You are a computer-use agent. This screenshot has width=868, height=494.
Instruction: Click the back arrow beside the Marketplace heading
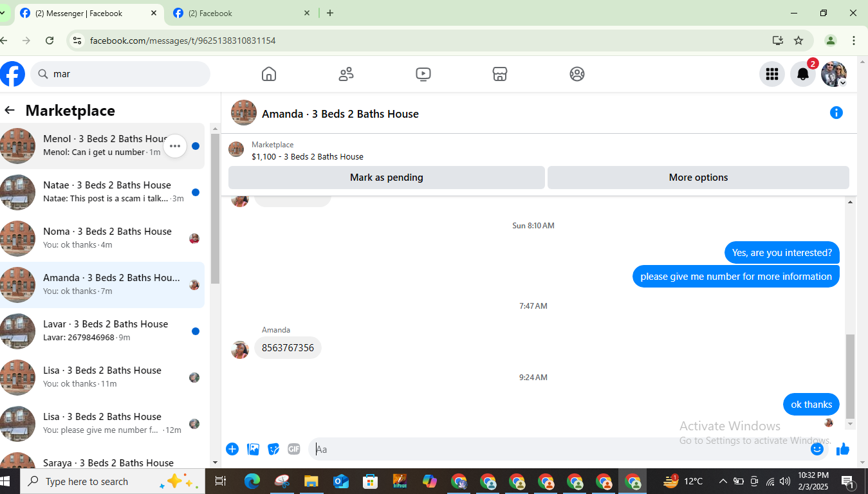[10, 111]
